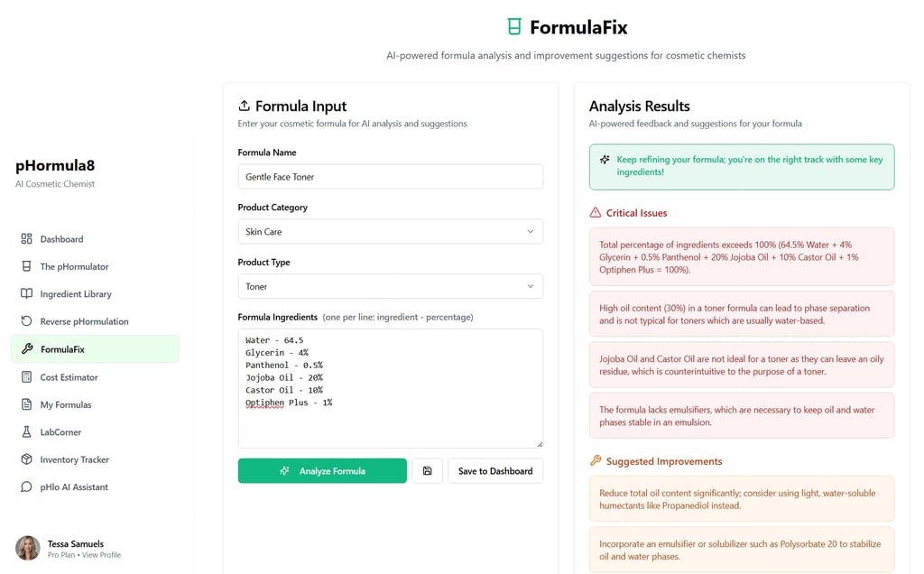Open the View Profile link
Viewport: 924px width, 574px height.
point(101,555)
